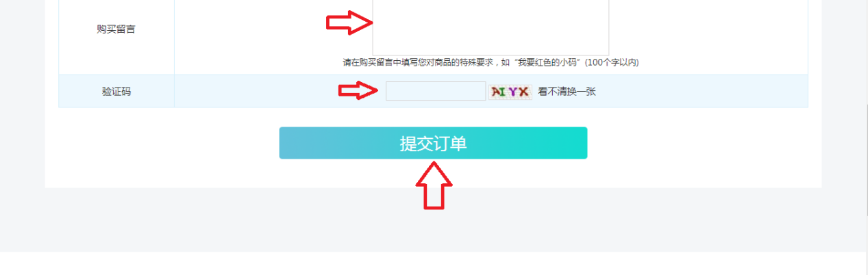Viewport: 868px width, 275px height.
Task: Click the red arrow pointing at captcha field
Action: pyautogui.click(x=358, y=91)
